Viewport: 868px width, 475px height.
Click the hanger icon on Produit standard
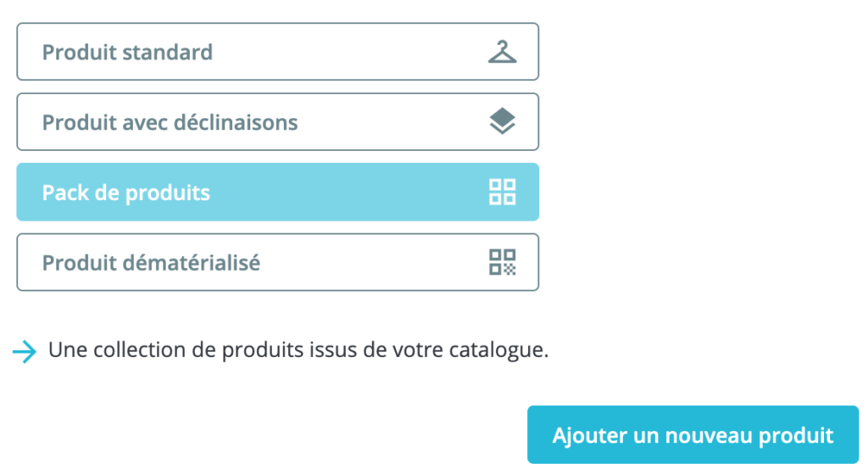click(x=502, y=52)
